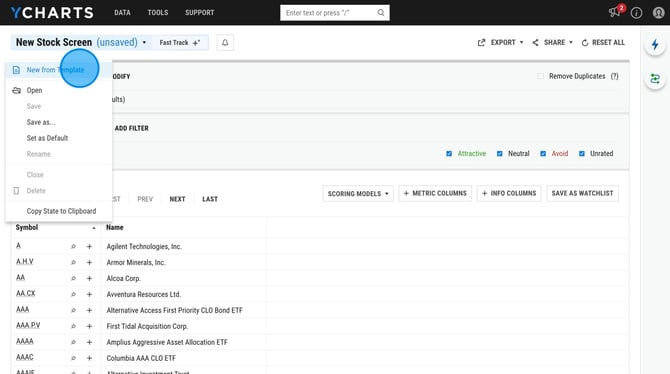The image size is (670, 374).
Task: Open the AAAA symbol link
Action: click(x=25, y=342)
